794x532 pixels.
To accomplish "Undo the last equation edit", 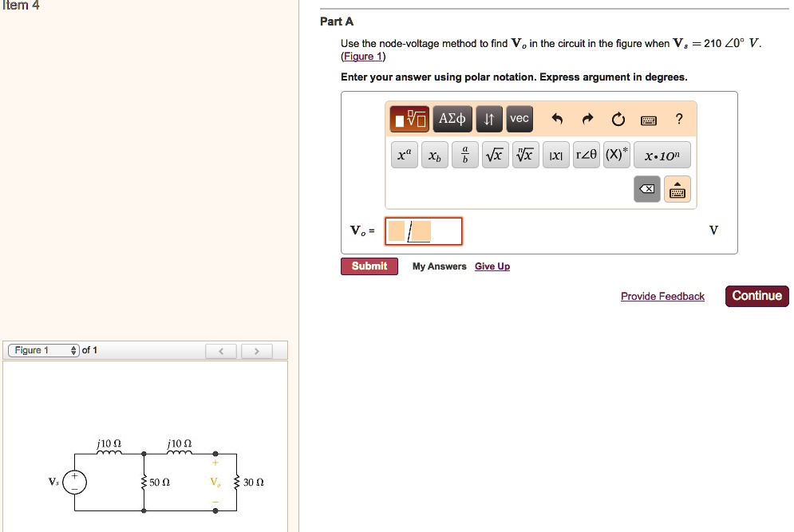I will click(x=557, y=118).
